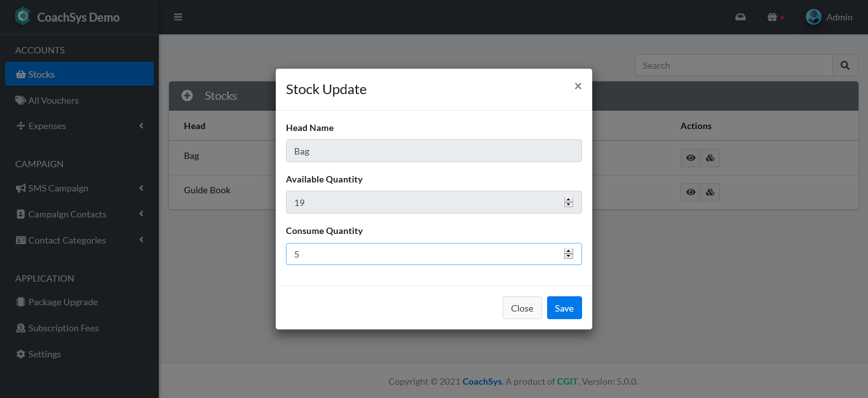Expand the Expenses submenu chevron
The height and width of the screenshot is (398, 868).
tap(141, 126)
